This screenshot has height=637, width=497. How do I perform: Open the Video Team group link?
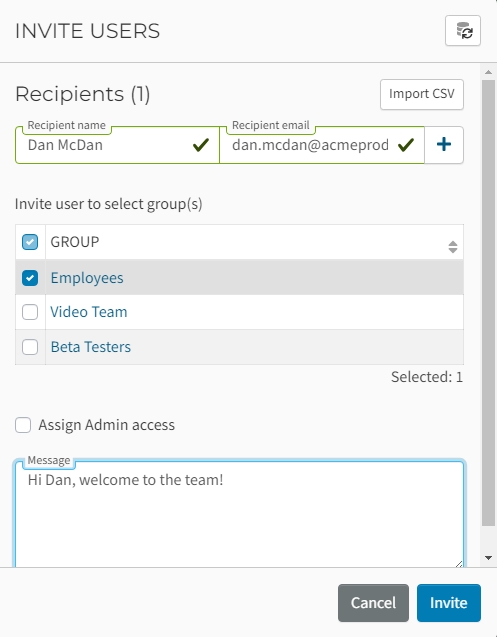pyautogui.click(x=89, y=312)
